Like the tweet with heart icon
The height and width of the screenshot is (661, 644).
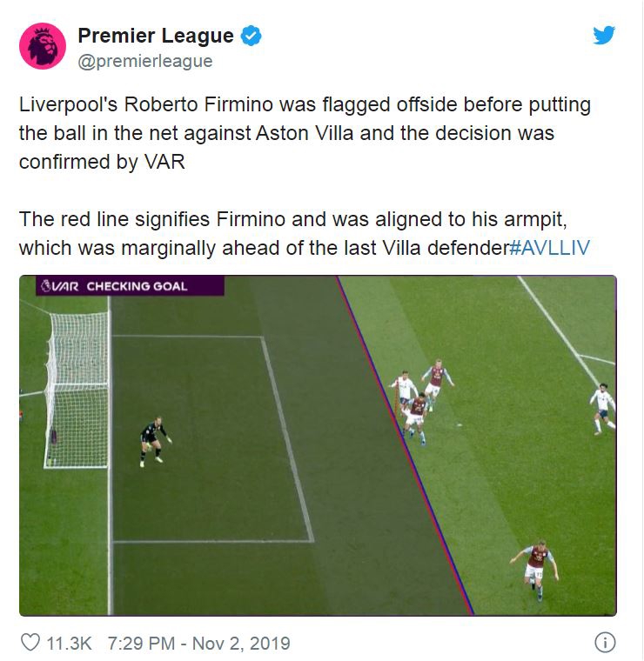tap(30, 643)
